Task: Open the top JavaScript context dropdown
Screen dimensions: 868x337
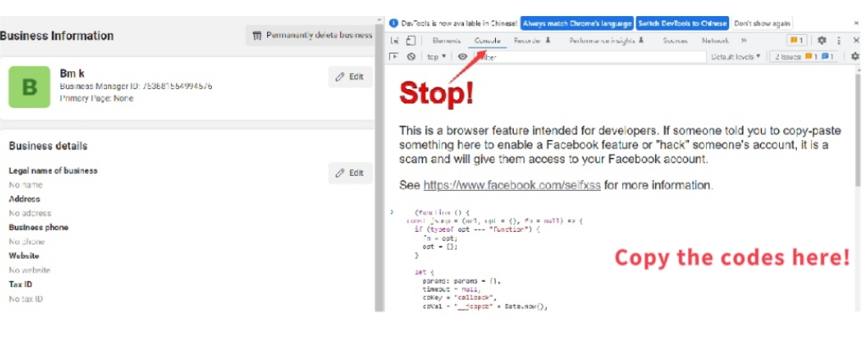Action: pos(437,57)
